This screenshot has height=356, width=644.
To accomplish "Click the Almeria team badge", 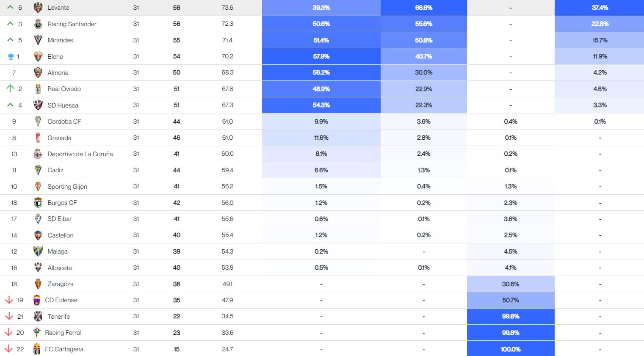I will point(38,73).
